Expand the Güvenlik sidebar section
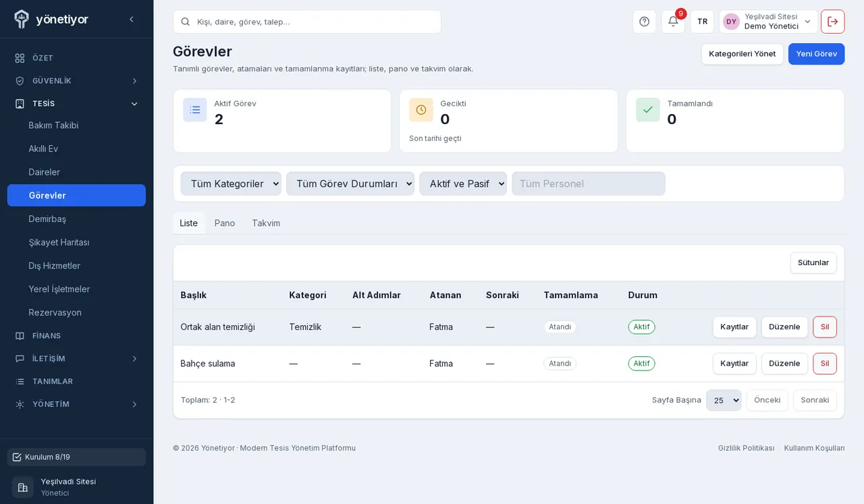Viewport: 864px width, 504px height. click(76, 81)
